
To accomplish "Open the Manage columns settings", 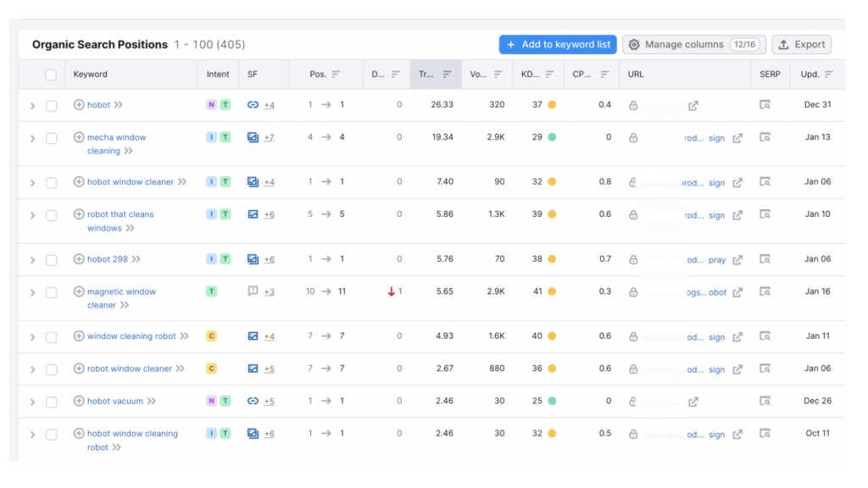I will pyautogui.click(x=693, y=45).
